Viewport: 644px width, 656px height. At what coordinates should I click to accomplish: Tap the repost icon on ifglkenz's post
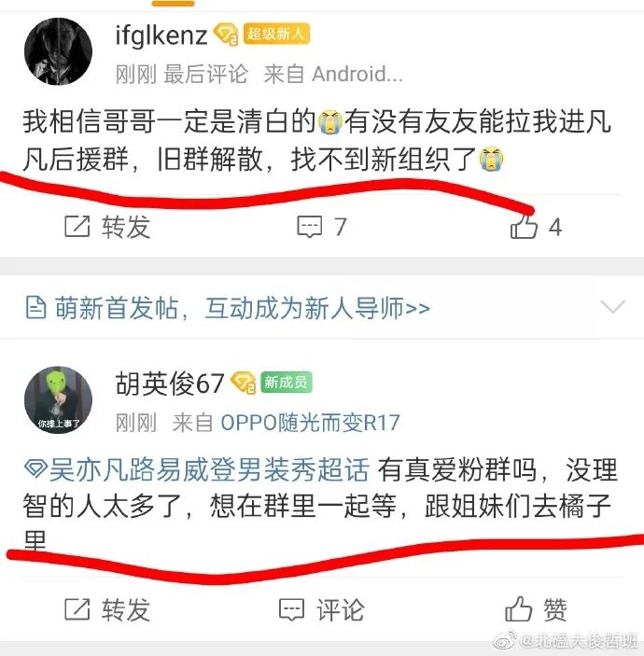pyautogui.click(x=77, y=227)
